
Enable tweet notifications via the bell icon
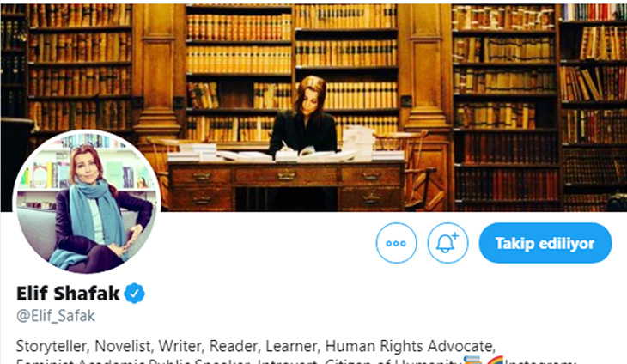pos(447,243)
